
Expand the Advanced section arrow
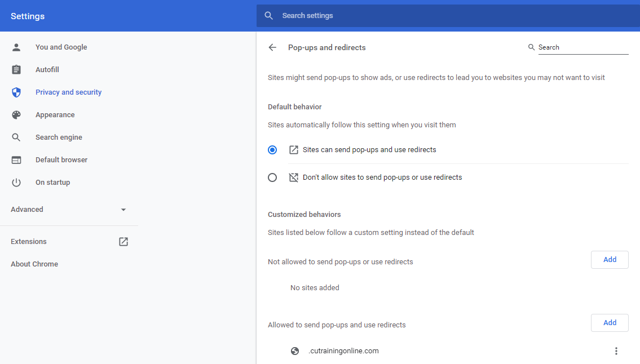(x=123, y=210)
